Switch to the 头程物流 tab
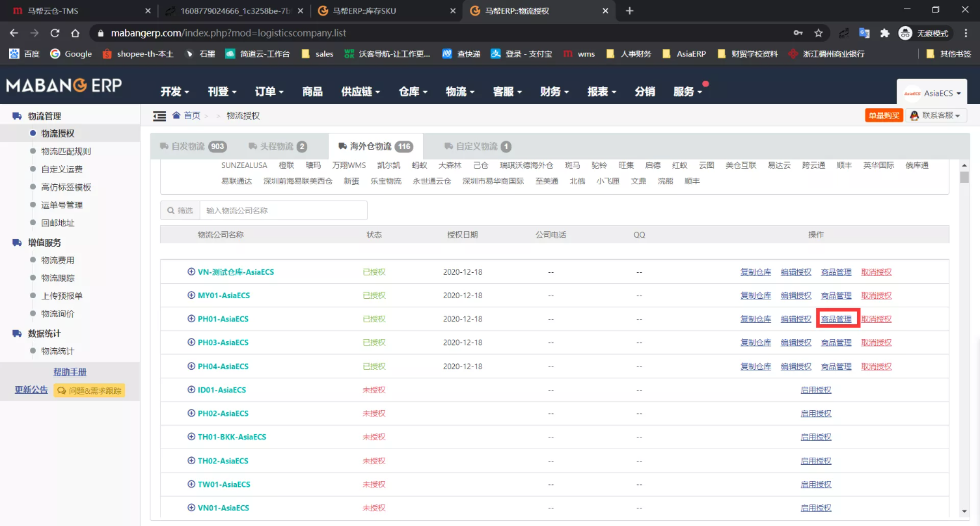Viewport: 980px width, 526px height. [278, 146]
